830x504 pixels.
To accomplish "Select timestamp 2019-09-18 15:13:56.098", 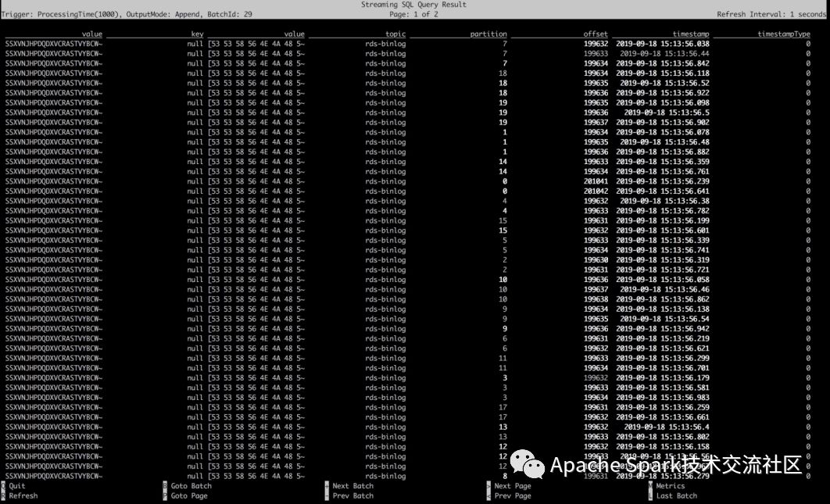I will (663, 102).
